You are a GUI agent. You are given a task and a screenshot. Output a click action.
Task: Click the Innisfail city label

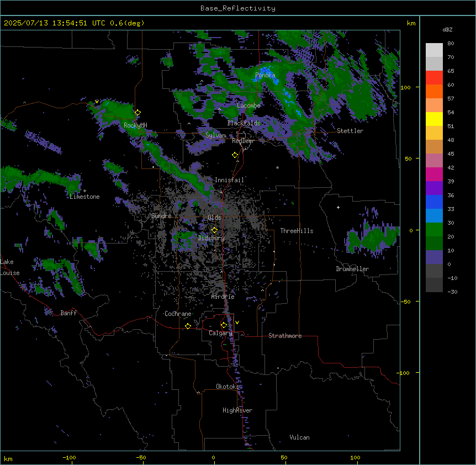(x=229, y=180)
